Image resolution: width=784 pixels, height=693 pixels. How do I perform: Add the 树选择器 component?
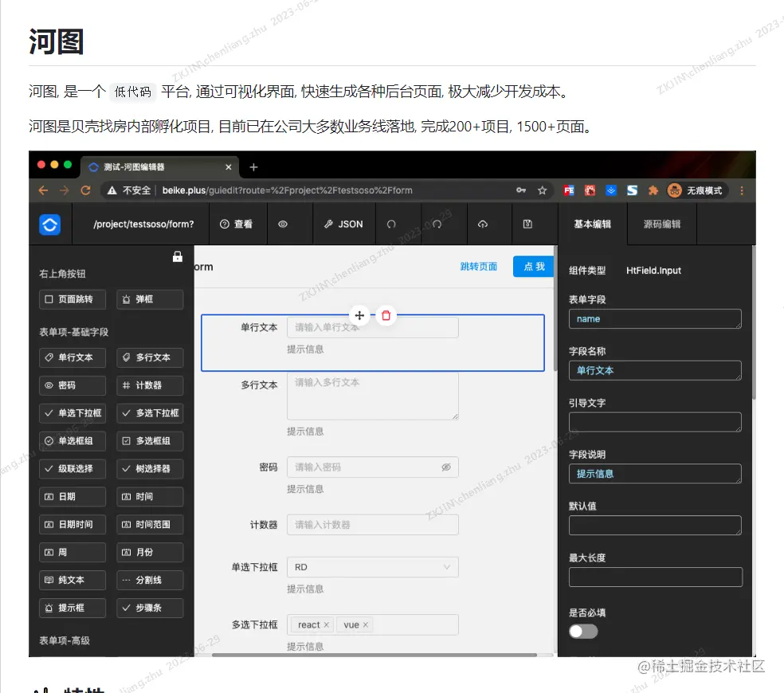pyautogui.click(x=150, y=469)
